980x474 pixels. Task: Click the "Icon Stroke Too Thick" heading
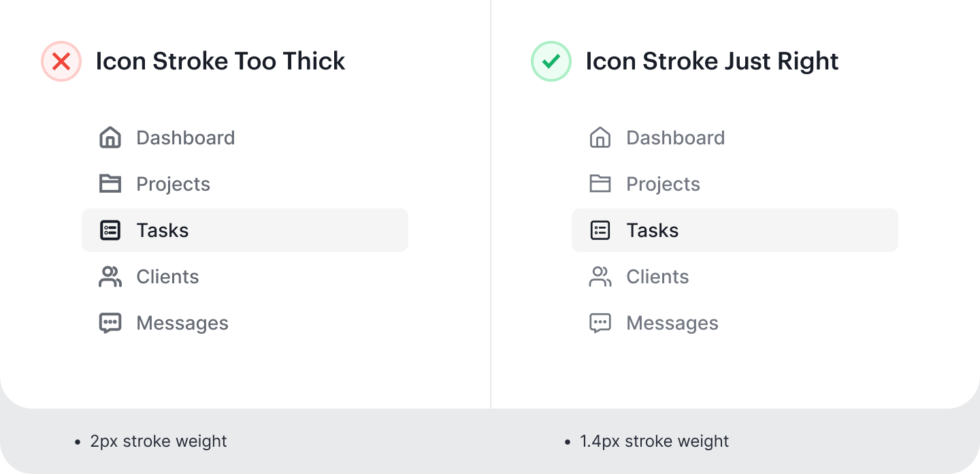tap(220, 61)
